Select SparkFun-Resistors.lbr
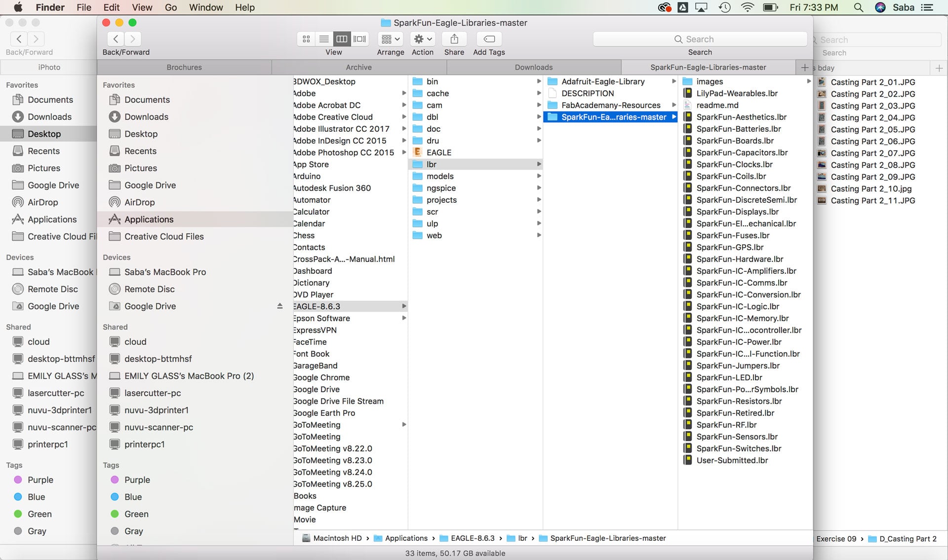Viewport: 948px width, 560px height. [739, 401]
